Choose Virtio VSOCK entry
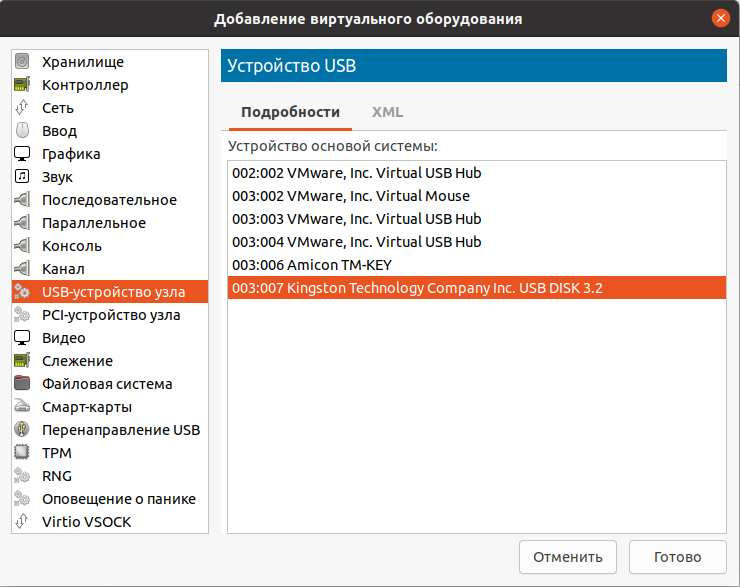The height and width of the screenshot is (587, 740). (x=110, y=521)
